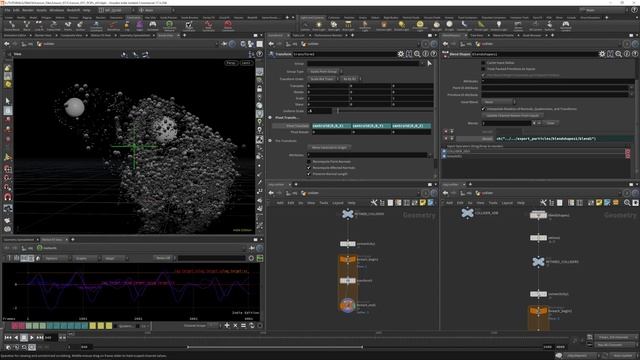The width and height of the screenshot is (640, 360).
Task: Open the Tools menu in the left network editor
Action: coord(324,203)
